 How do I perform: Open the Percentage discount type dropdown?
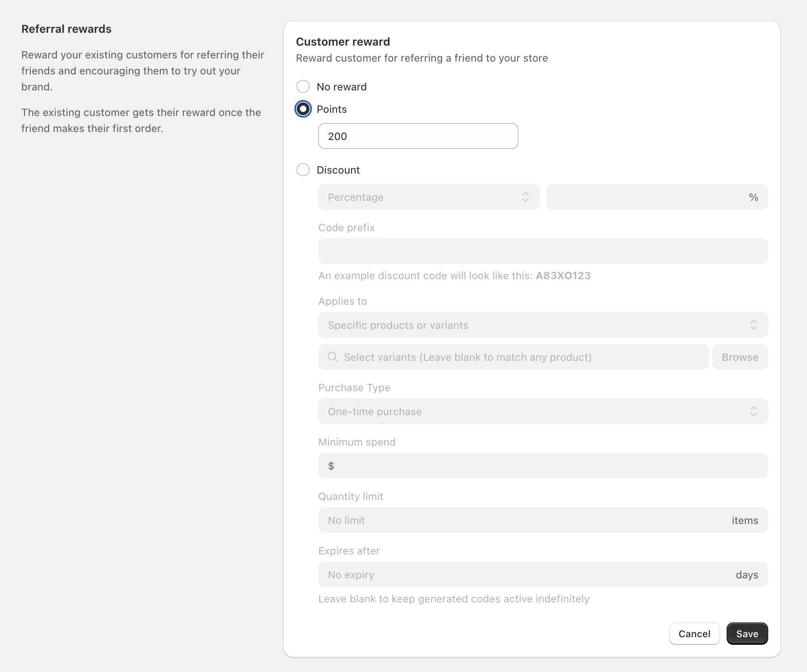coord(428,197)
